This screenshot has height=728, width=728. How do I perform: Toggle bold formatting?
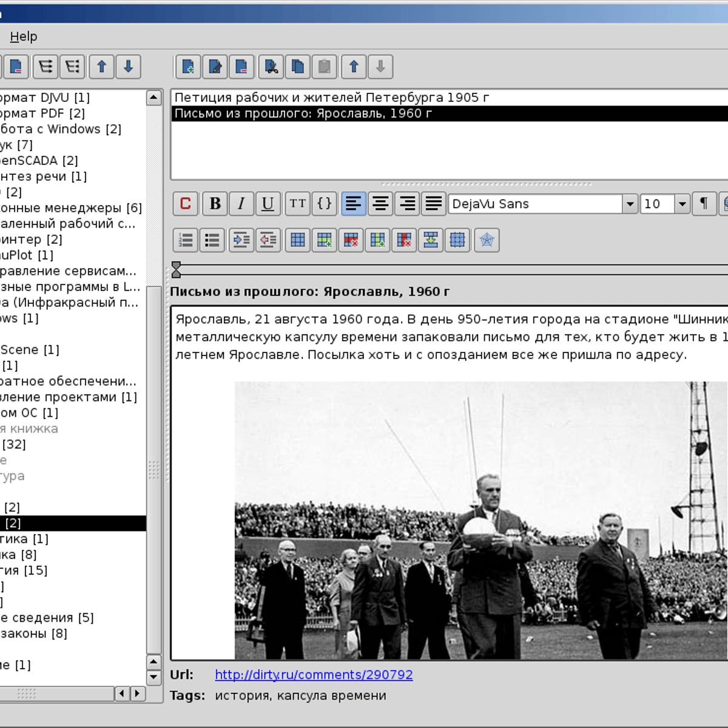tap(215, 204)
